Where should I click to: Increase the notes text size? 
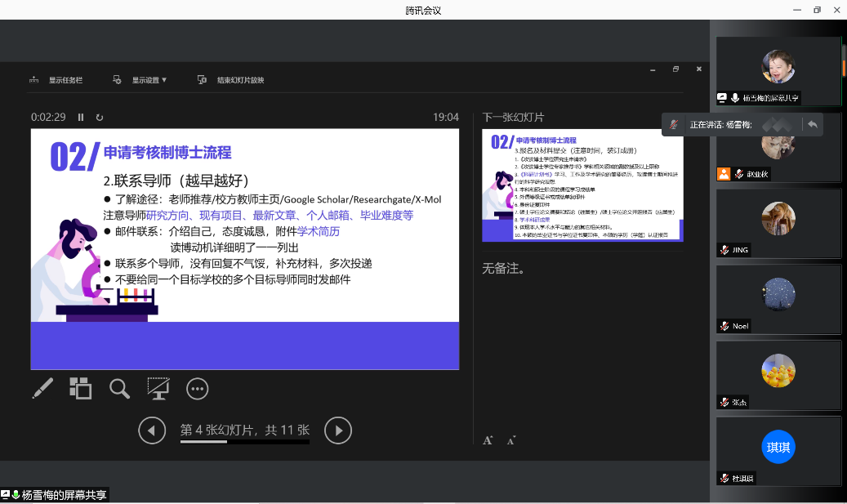click(488, 440)
